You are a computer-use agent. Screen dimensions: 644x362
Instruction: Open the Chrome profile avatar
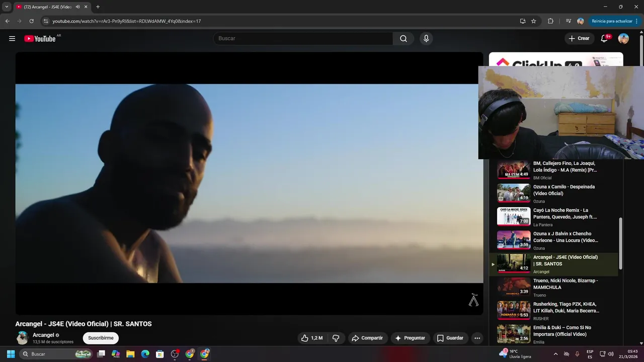tap(581, 21)
